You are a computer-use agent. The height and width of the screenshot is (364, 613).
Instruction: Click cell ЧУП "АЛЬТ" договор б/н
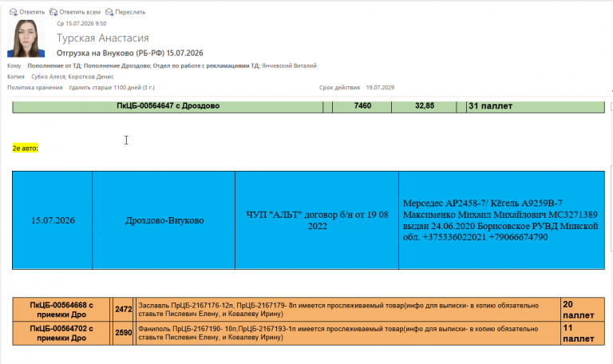(x=317, y=220)
